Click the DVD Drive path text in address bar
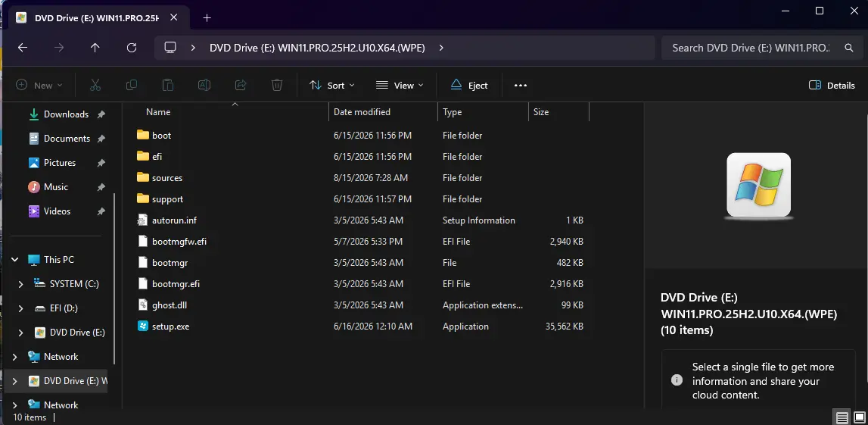The image size is (868, 425). tap(317, 48)
